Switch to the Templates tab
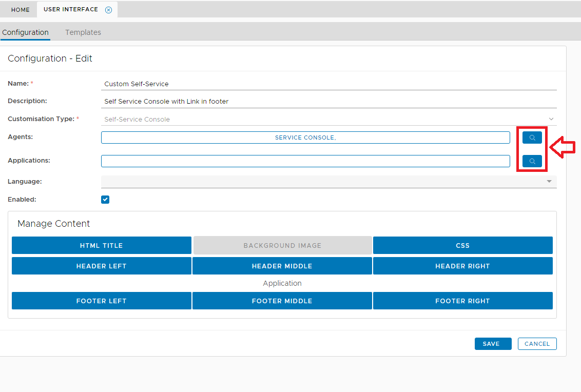 coord(83,32)
